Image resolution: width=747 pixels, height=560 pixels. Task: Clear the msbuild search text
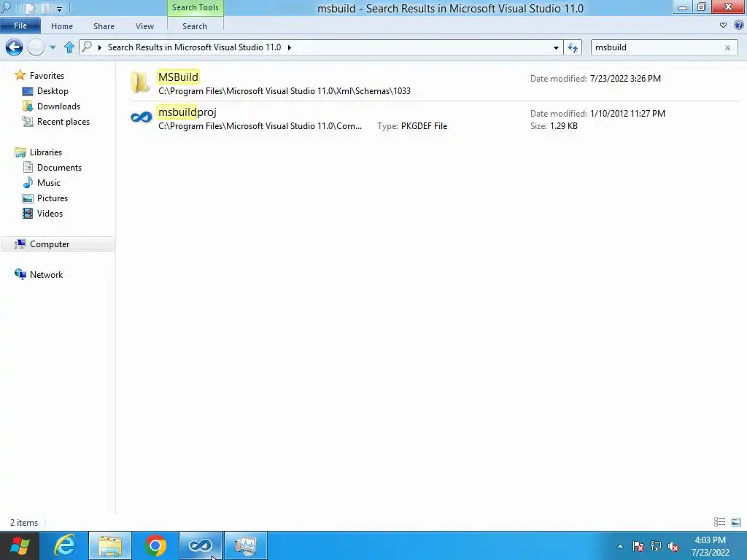727,47
